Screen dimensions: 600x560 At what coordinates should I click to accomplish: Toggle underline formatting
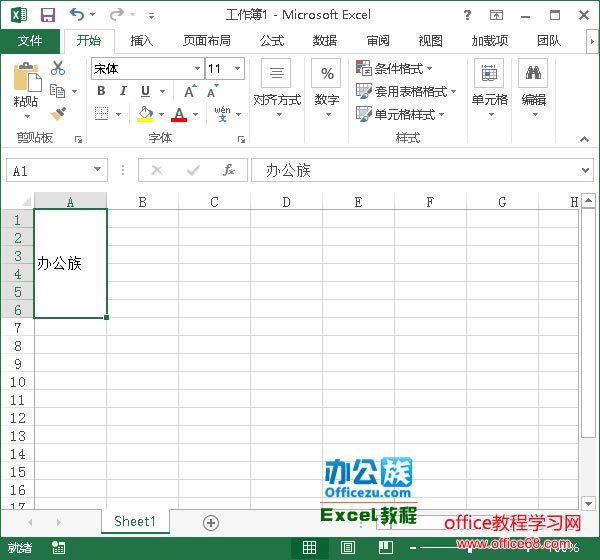point(145,91)
